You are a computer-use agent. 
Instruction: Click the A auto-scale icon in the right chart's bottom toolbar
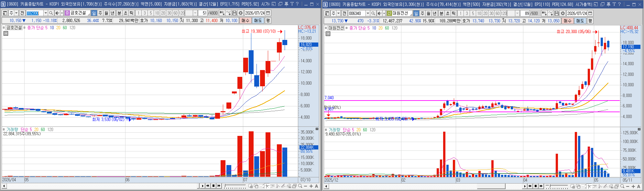pos(639,186)
